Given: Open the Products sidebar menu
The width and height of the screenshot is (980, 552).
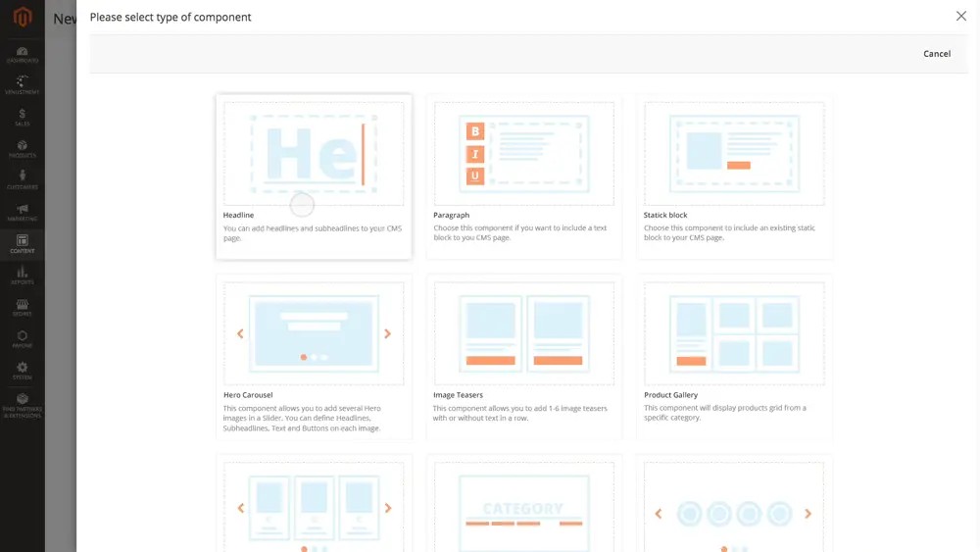Looking at the screenshot, I should click(x=23, y=149).
